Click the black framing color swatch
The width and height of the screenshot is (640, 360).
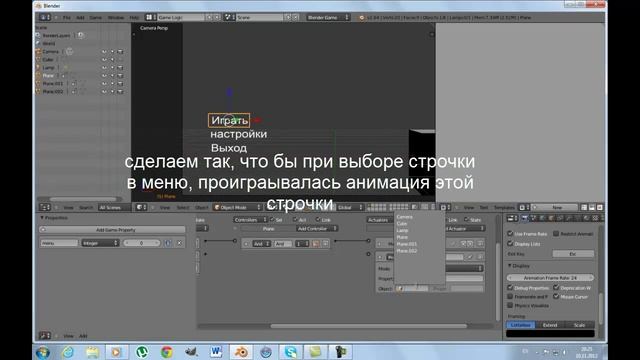550,333
